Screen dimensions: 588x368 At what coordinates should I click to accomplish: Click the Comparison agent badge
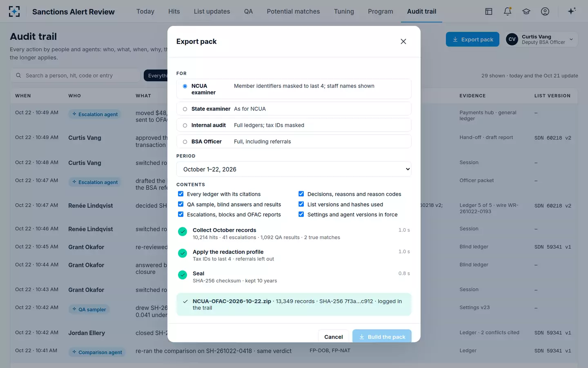point(97,352)
